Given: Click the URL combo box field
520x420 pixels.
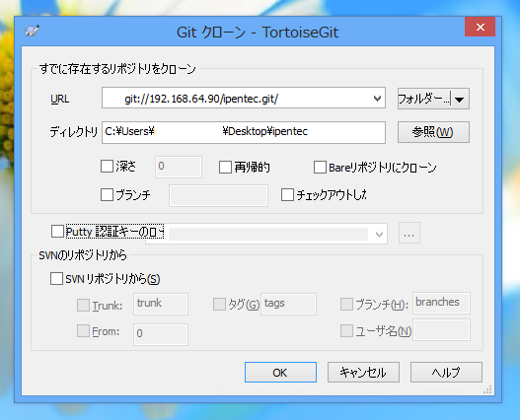Looking at the screenshot, I should (244, 98).
